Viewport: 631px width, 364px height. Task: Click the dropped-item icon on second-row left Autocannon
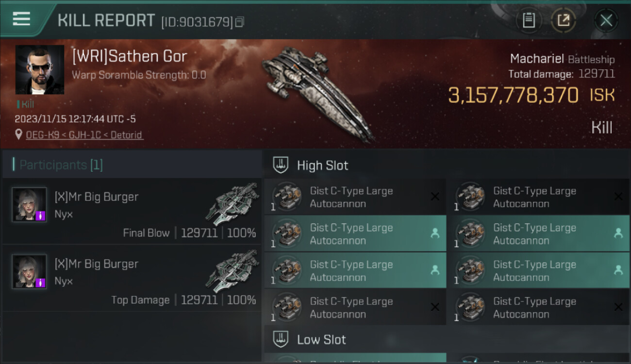[x=435, y=233]
